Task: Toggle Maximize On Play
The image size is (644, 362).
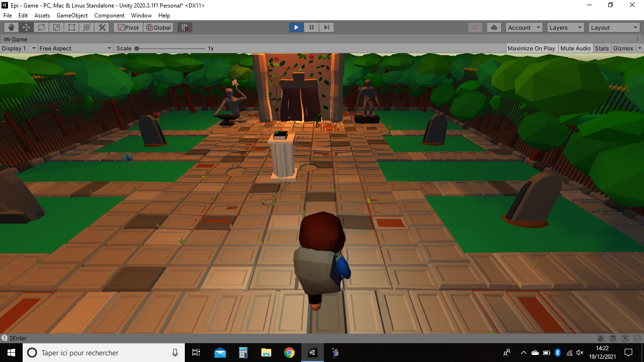Action: 531,48
